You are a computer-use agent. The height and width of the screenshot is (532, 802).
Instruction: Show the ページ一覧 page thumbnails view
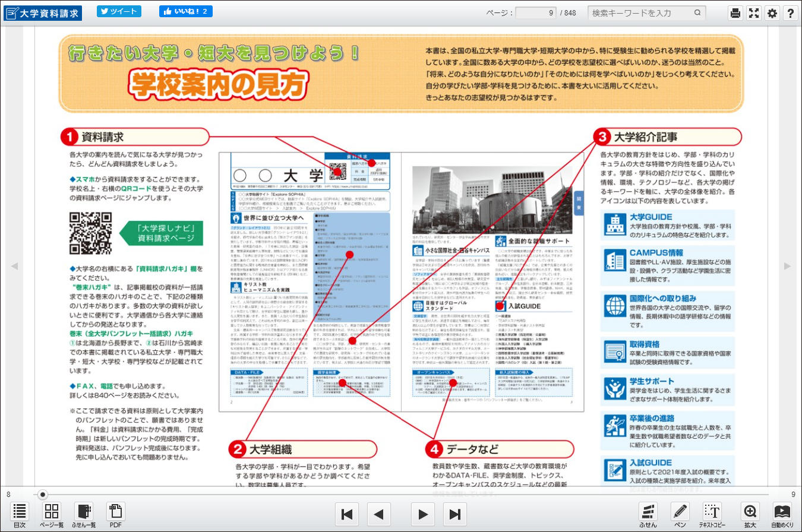click(52, 515)
